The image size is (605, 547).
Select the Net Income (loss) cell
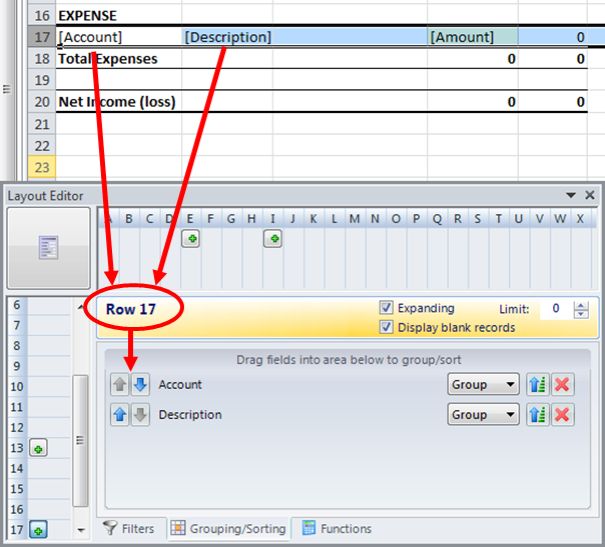pyautogui.click(x=119, y=102)
